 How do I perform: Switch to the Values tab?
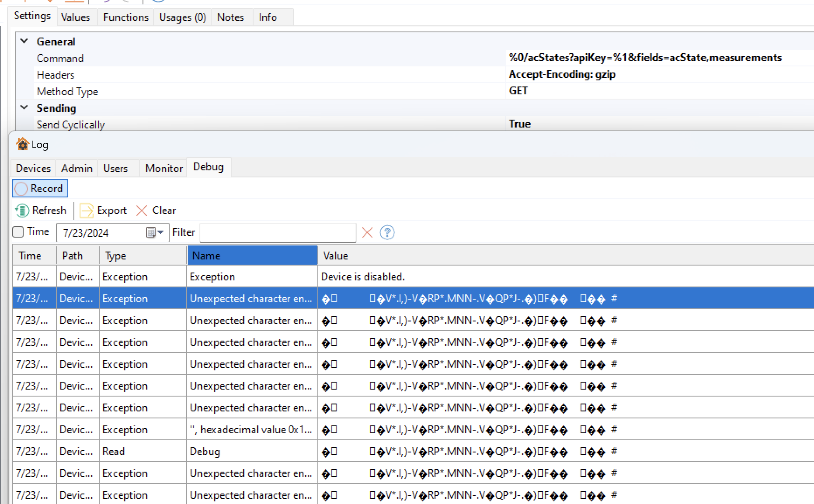pyautogui.click(x=75, y=17)
